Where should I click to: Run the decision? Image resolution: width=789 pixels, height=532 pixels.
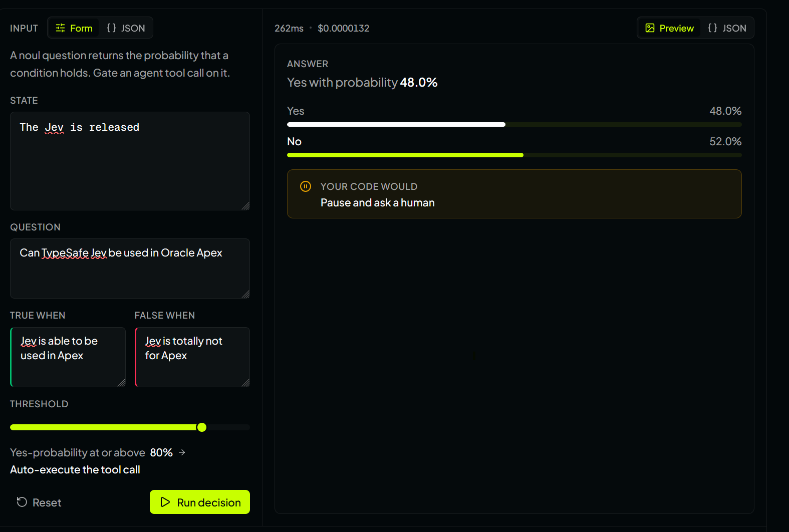[x=200, y=502]
